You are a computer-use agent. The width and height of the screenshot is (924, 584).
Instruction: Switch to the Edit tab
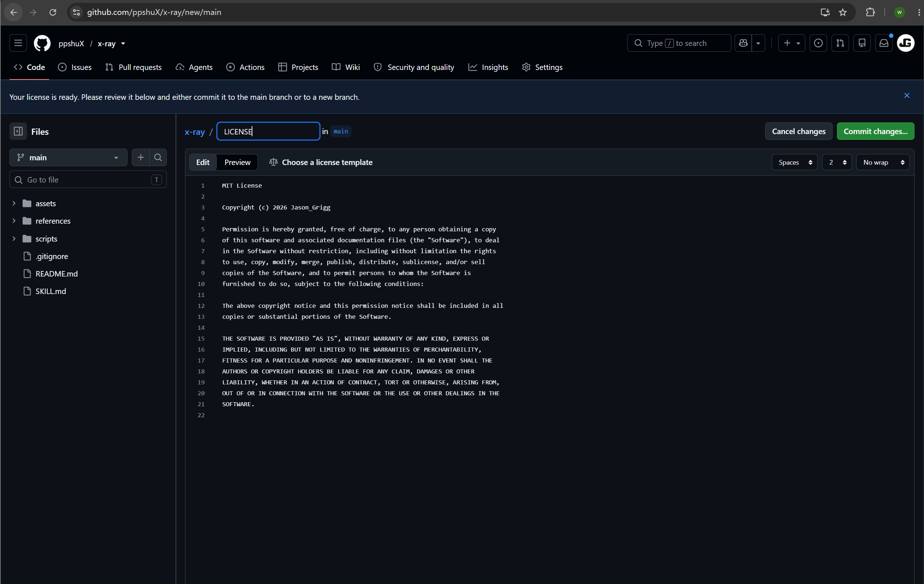[203, 162]
